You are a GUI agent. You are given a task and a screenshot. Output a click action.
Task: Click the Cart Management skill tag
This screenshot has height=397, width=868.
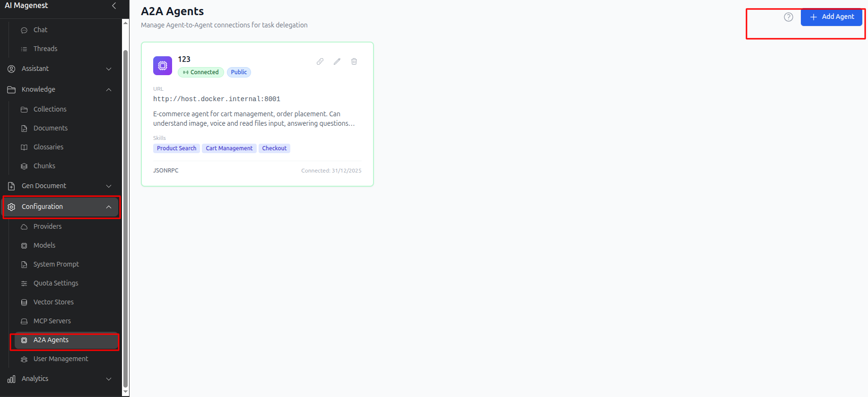click(x=229, y=148)
